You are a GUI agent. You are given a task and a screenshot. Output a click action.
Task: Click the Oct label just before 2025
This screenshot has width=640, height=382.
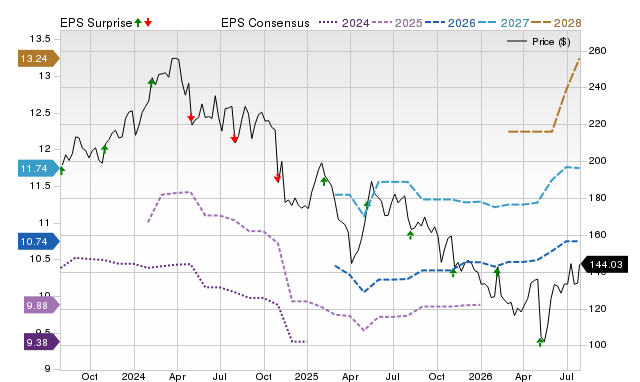264,376
